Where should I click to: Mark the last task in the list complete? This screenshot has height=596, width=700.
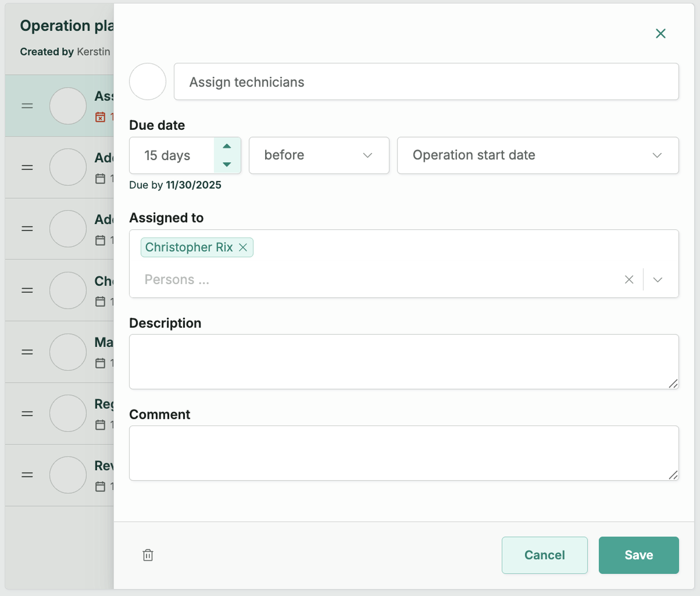click(67, 475)
